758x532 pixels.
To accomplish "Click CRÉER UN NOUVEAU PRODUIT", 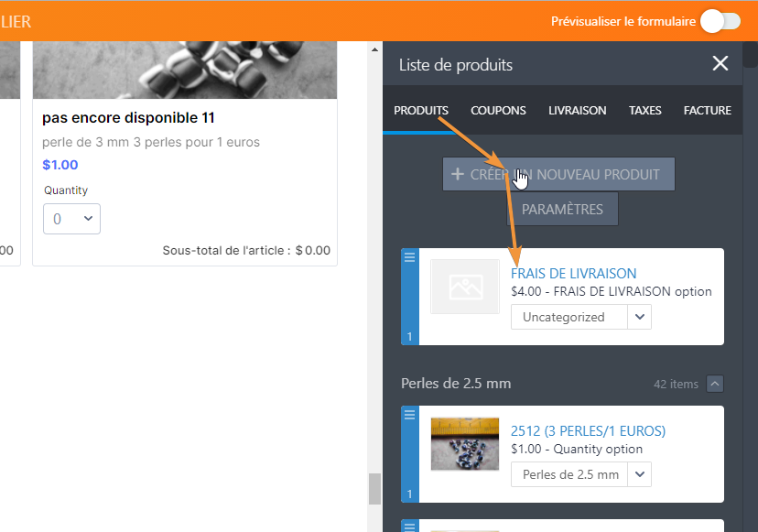I will [x=558, y=174].
